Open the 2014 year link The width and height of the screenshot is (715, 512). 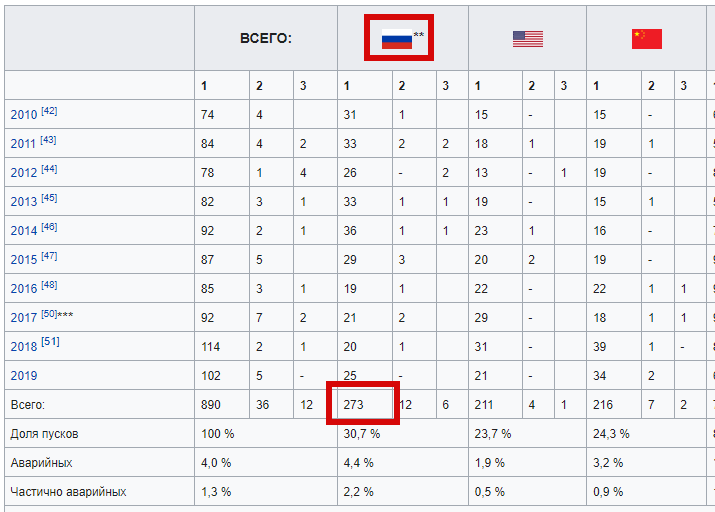click(x=23, y=231)
